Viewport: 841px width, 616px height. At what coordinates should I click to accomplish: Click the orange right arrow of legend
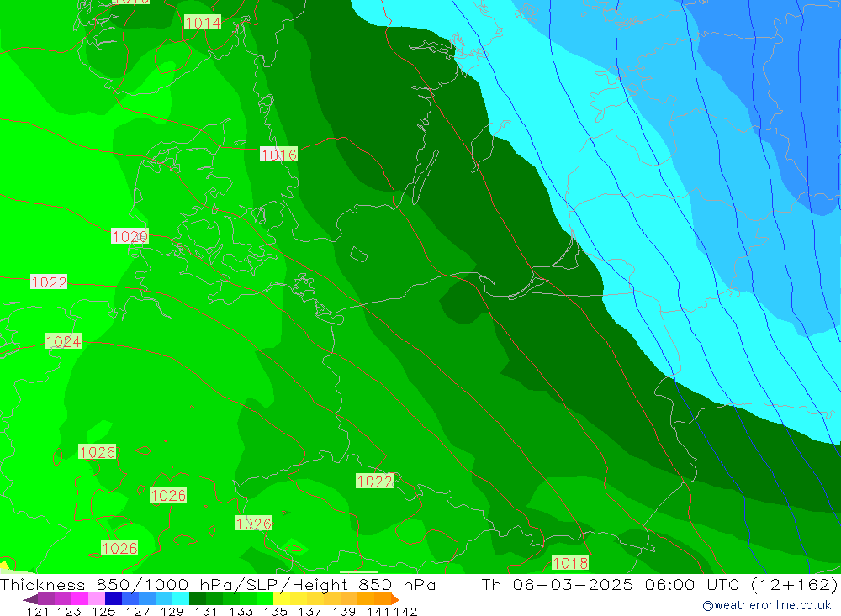tap(395, 599)
